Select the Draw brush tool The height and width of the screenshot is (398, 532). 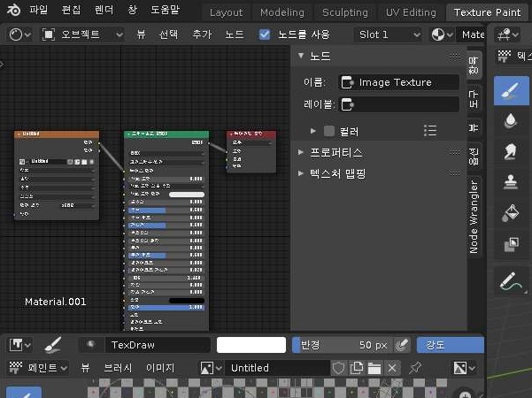tap(512, 90)
